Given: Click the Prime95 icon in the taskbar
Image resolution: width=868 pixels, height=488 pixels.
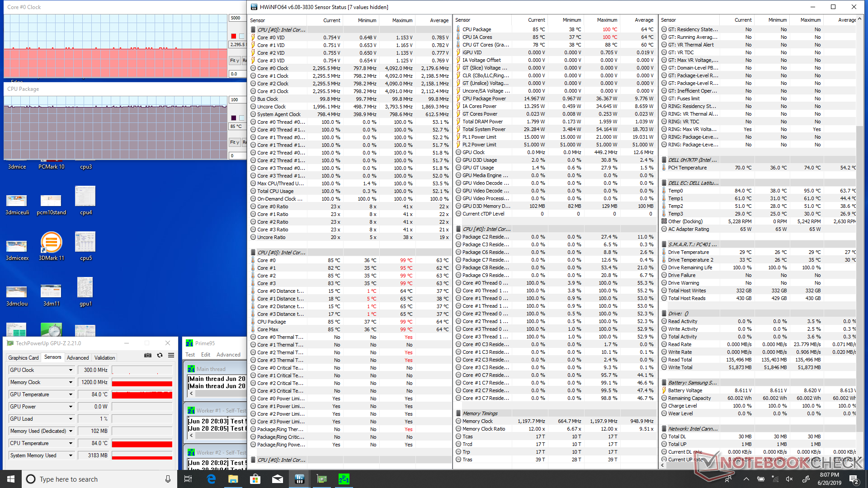Looking at the screenshot, I should tap(344, 479).
